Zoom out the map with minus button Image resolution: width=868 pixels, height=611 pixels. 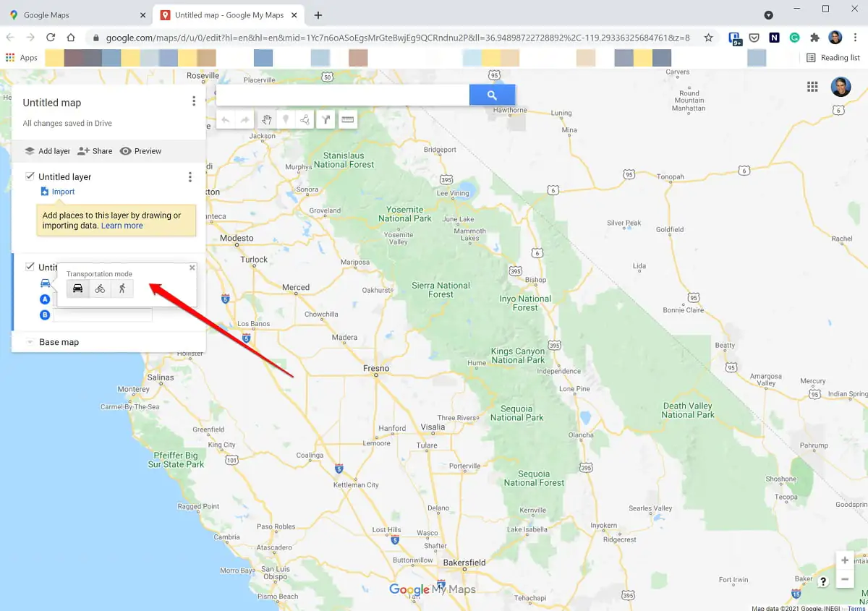point(845,579)
